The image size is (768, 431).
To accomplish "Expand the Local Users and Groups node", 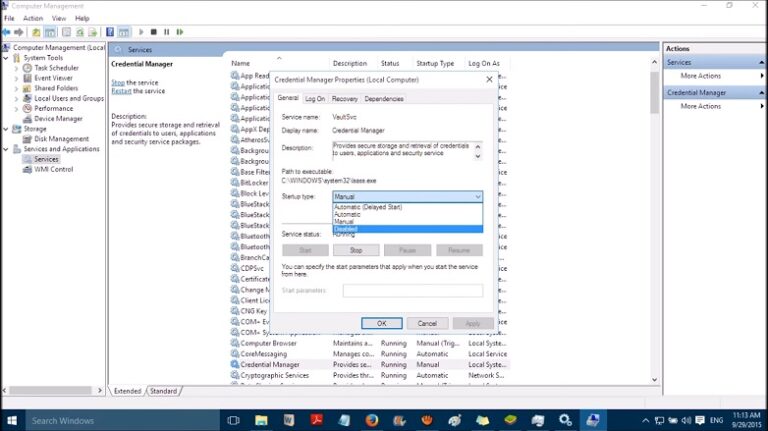I will 16,98.
